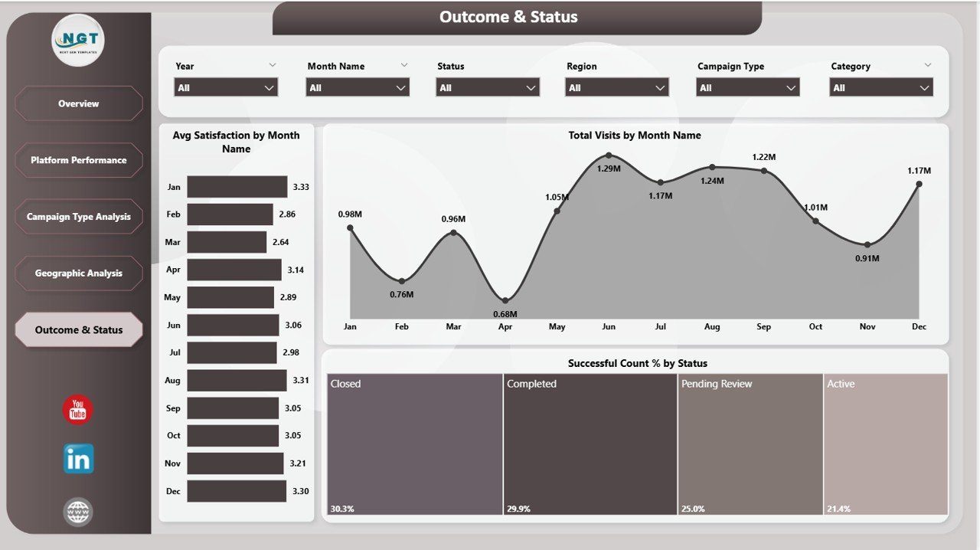
Task: Expand the Year filter dropdown
Action: coord(226,87)
